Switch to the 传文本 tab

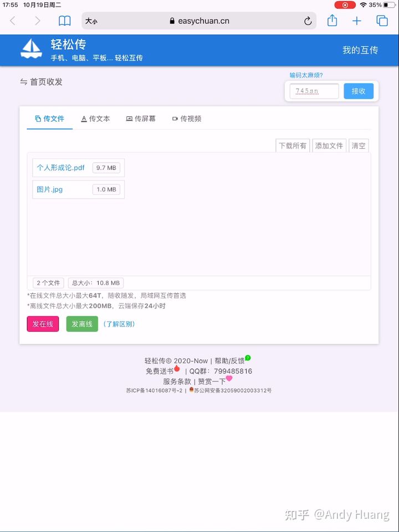point(95,119)
